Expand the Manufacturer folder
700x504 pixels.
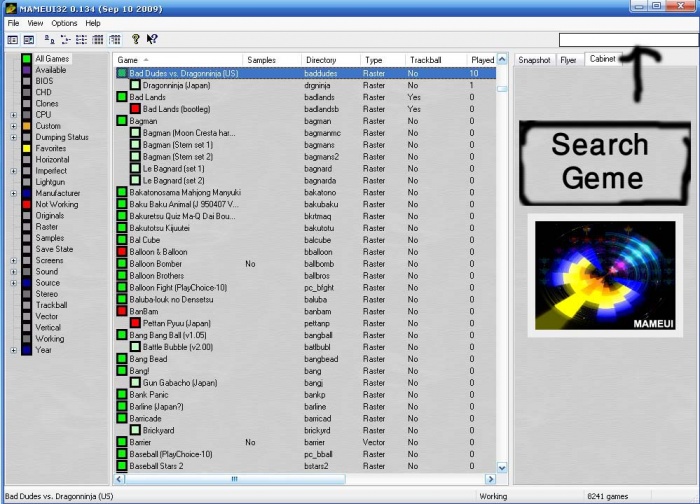(x=13, y=193)
